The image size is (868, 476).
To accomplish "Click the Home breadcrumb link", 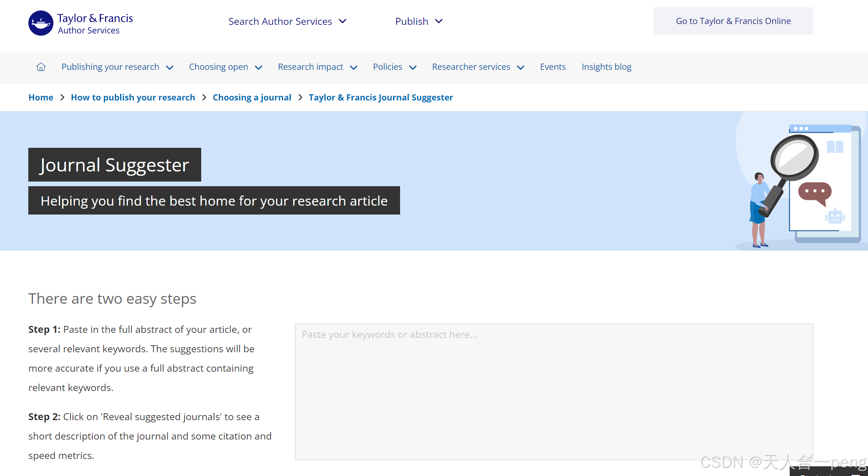I will pyautogui.click(x=41, y=97).
